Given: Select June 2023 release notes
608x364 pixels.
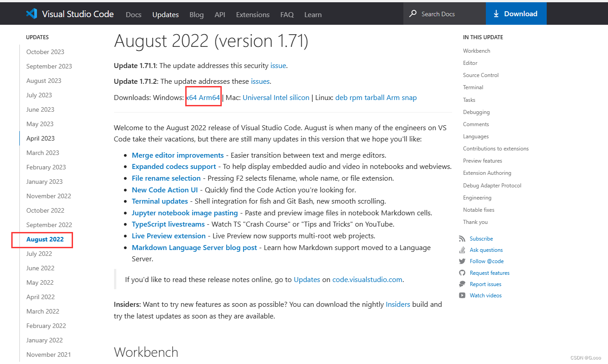Looking at the screenshot, I should (40, 109).
